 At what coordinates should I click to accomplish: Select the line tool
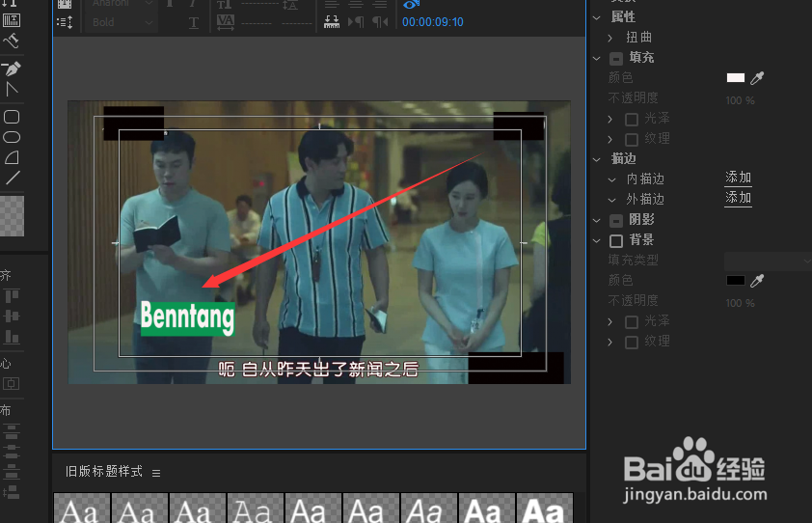tap(12, 178)
